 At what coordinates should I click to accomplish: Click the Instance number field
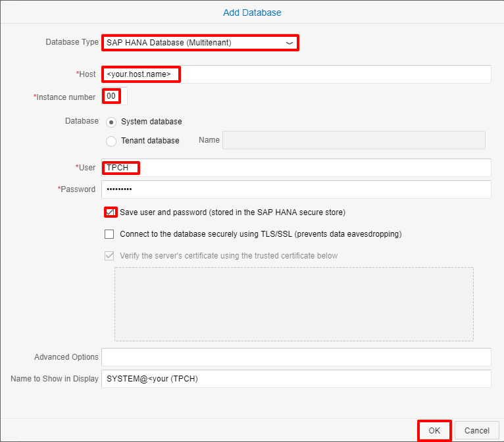click(114, 96)
